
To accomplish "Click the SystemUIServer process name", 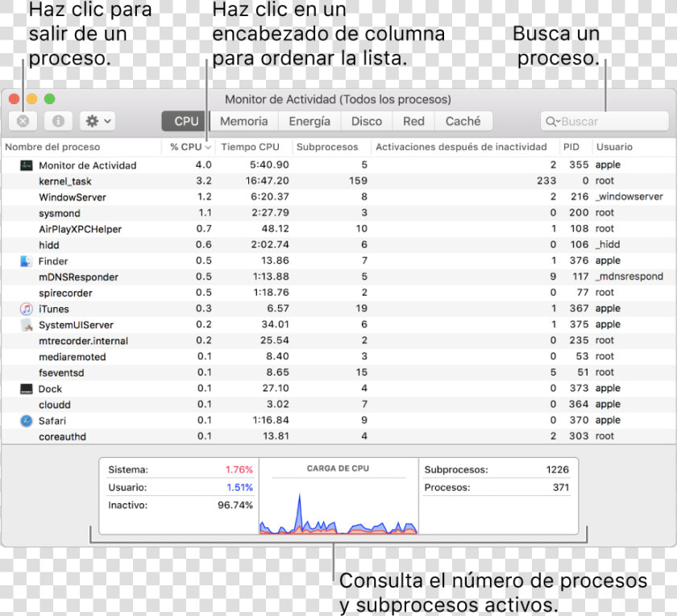I will click(x=76, y=325).
